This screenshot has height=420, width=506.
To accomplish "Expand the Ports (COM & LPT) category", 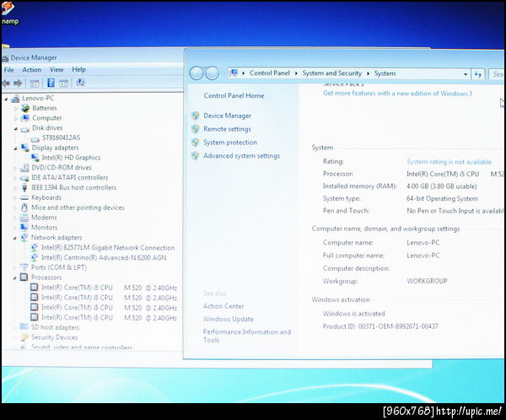I will pyautogui.click(x=15, y=267).
